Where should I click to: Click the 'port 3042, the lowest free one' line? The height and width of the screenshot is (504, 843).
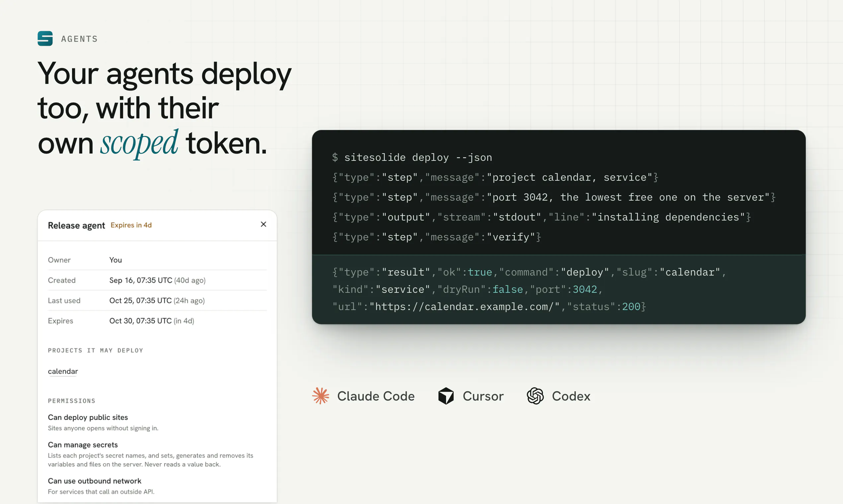[554, 197]
